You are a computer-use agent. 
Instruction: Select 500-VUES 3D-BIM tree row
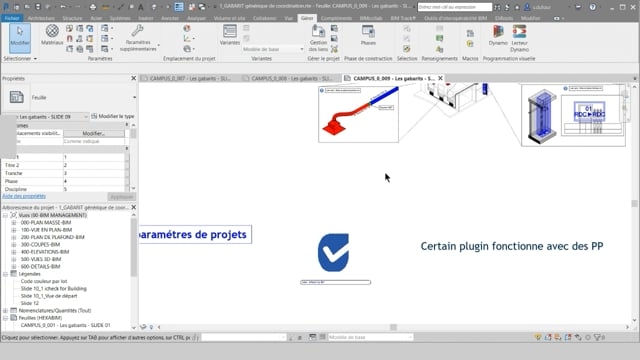[x=41, y=259]
